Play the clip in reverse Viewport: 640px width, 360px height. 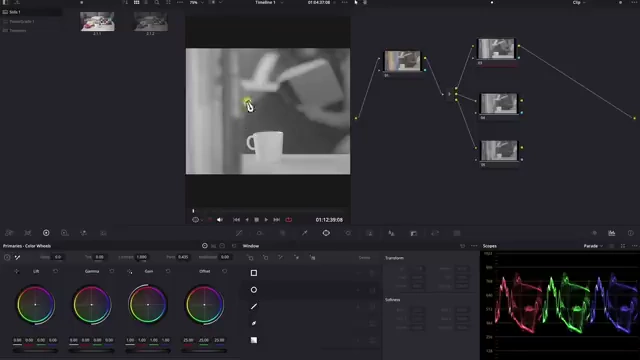pos(247,220)
